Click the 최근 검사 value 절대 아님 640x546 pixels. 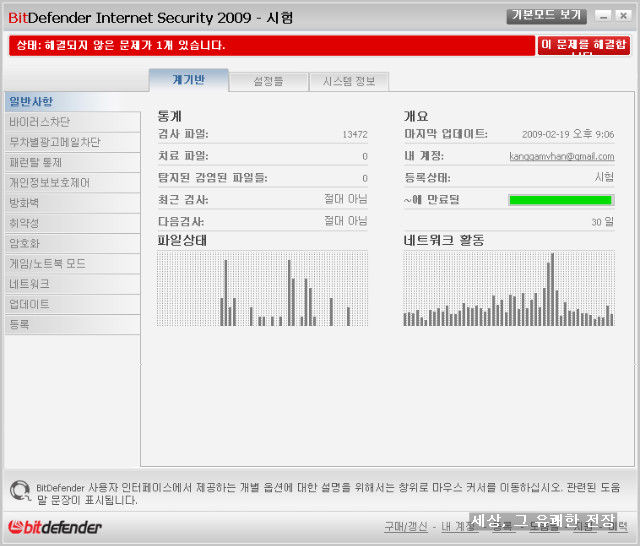[346, 199]
